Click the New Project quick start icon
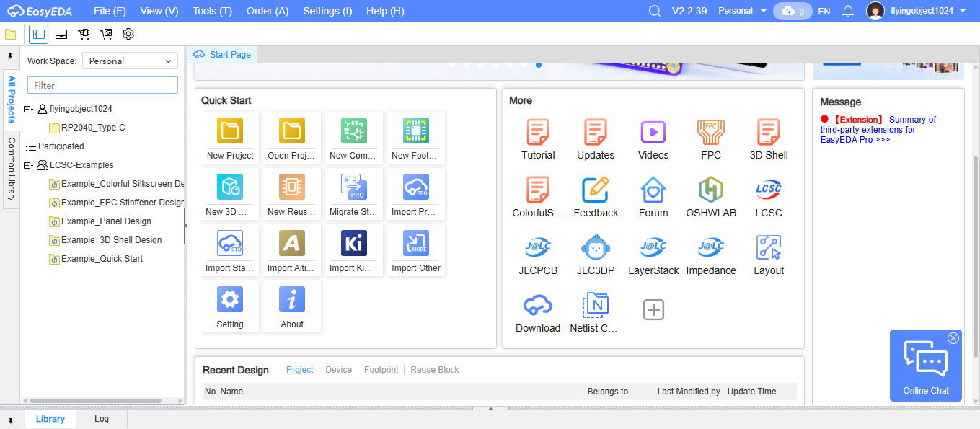The image size is (980, 429). tap(230, 131)
